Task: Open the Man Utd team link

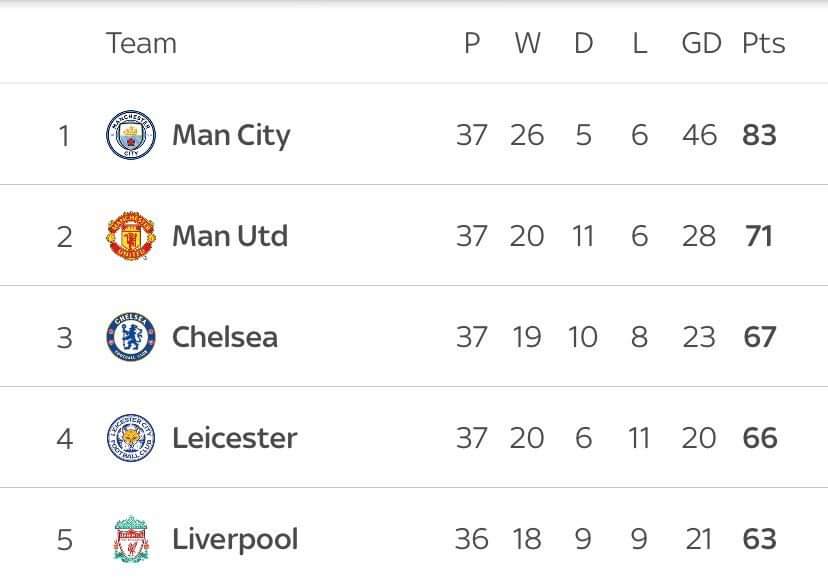Action: pyautogui.click(x=230, y=236)
